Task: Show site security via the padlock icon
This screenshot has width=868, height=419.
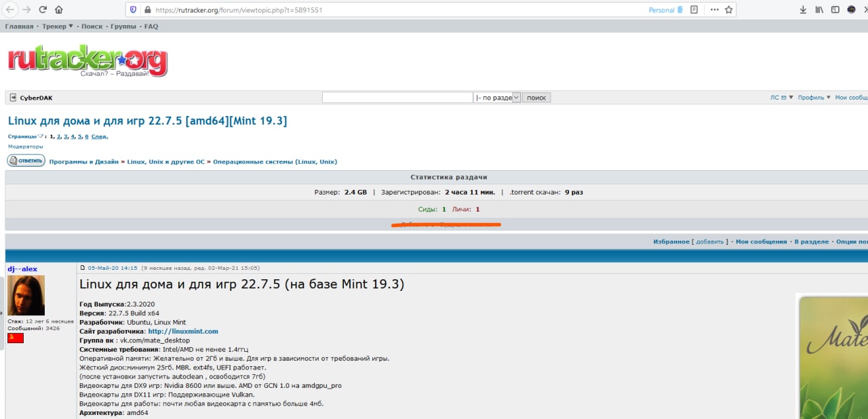Action: click(149, 10)
